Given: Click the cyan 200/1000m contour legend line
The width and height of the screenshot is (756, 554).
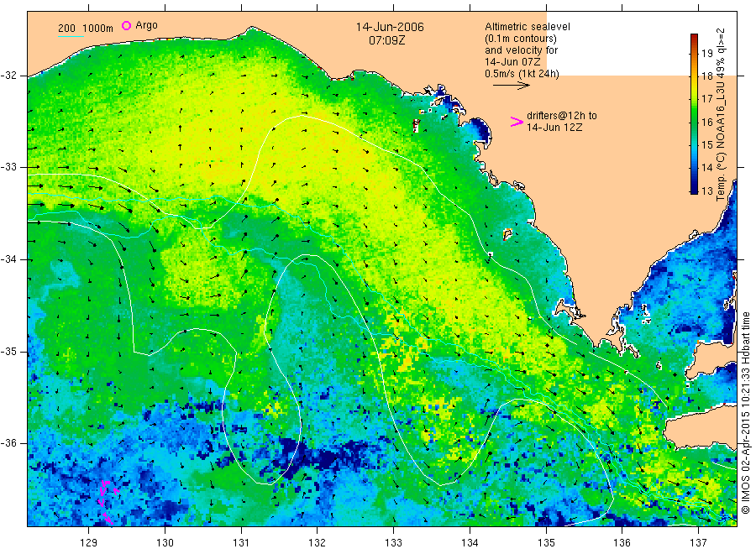Looking at the screenshot, I should 71,37.
